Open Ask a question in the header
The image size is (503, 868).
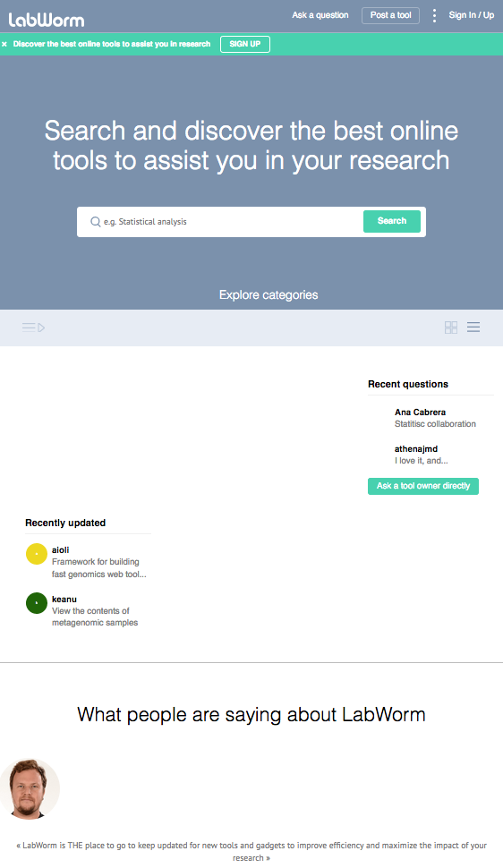(x=320, y=15)
